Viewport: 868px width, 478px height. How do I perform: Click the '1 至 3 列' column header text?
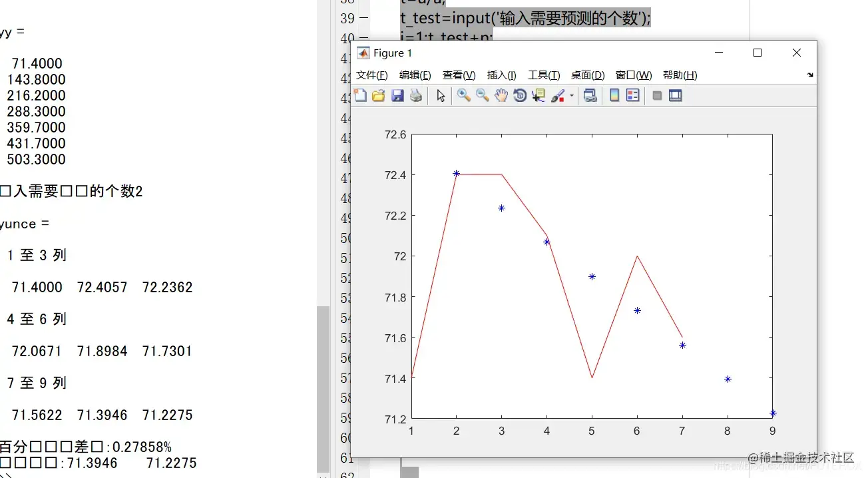pos(37,256)
